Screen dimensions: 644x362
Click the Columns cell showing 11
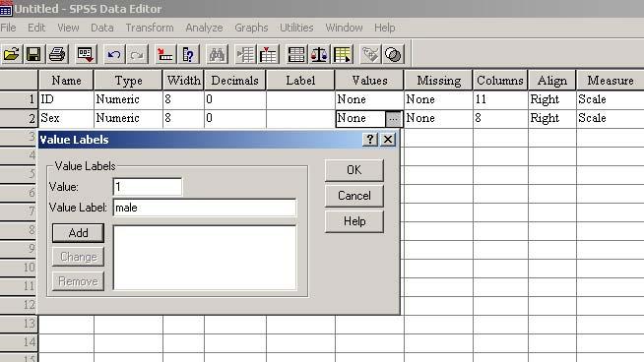click(x=500, y=99)
